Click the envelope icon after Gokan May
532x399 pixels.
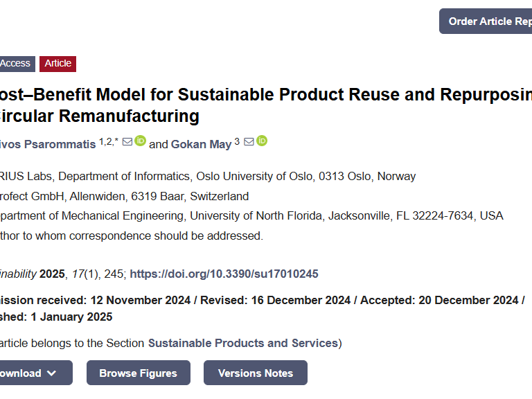(x=249, y=142)
